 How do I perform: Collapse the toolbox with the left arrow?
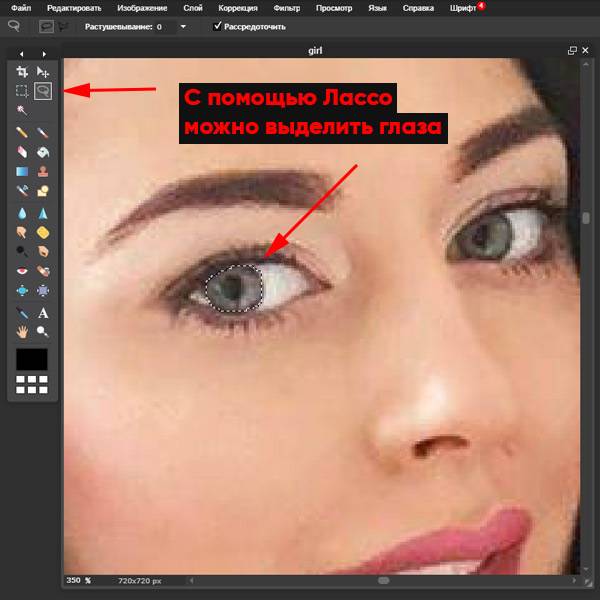coord(21,54)
